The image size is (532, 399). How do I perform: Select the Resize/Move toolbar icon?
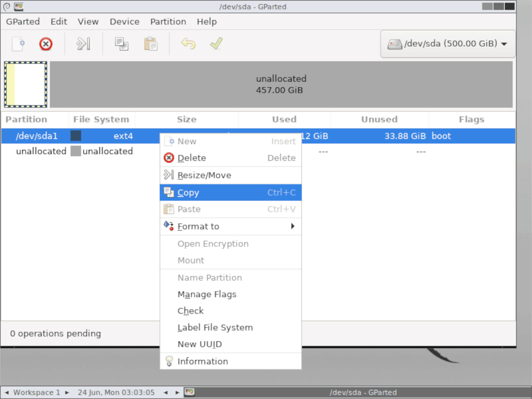[x=83, y=43]
